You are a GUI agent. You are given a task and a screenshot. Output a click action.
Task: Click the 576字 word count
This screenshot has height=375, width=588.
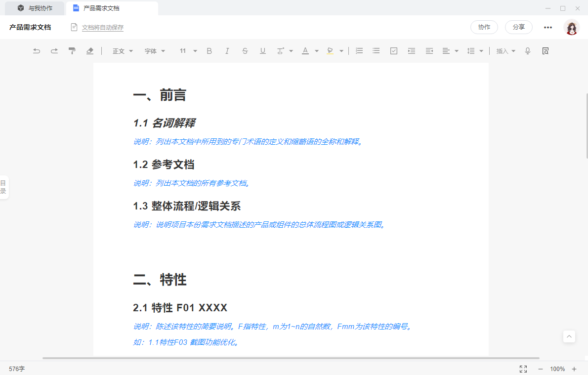click(17, 369)
